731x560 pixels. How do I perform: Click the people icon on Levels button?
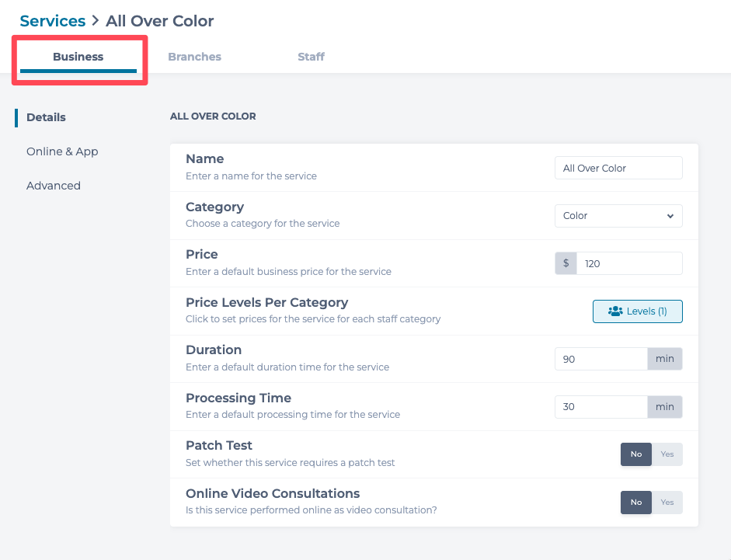click(615, 311)
